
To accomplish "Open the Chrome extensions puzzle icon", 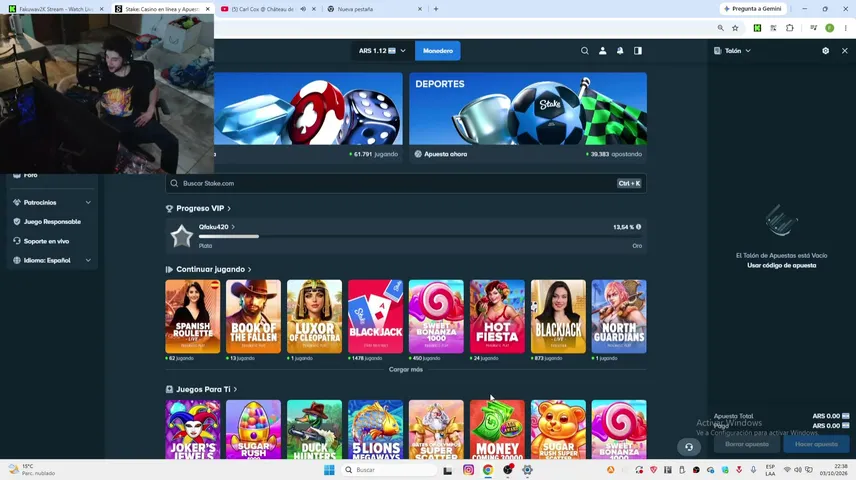I will point(789,28).
